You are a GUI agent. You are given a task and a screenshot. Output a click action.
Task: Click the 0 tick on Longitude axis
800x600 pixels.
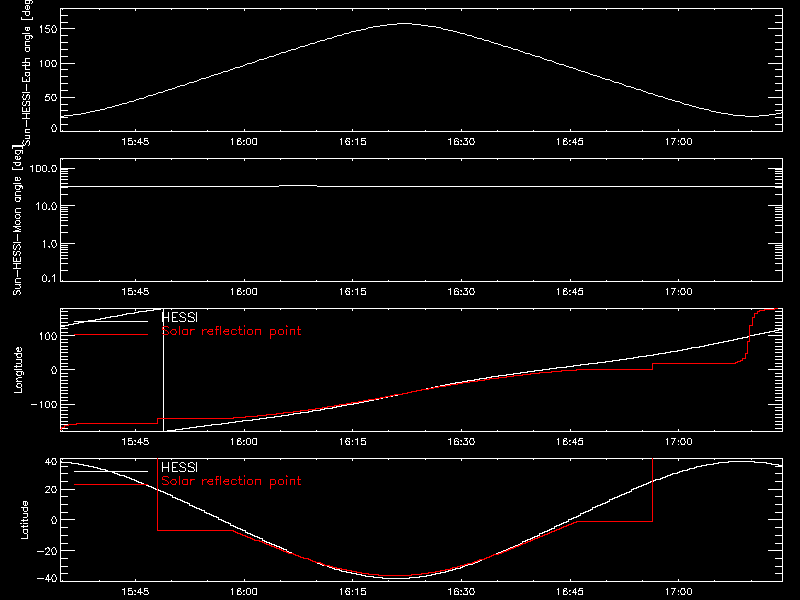(54, 370)
